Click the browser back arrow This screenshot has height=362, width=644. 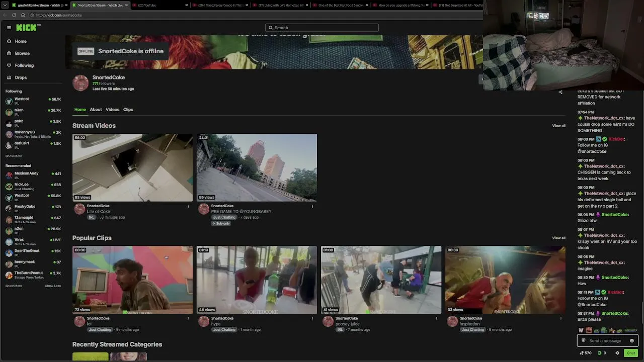tap(6, 15)
